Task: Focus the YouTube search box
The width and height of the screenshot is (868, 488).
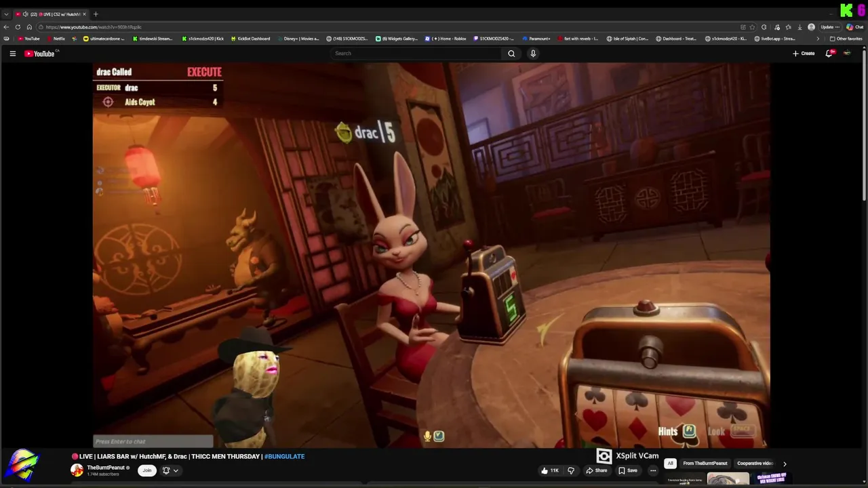Action: click(x=415, y=54)
